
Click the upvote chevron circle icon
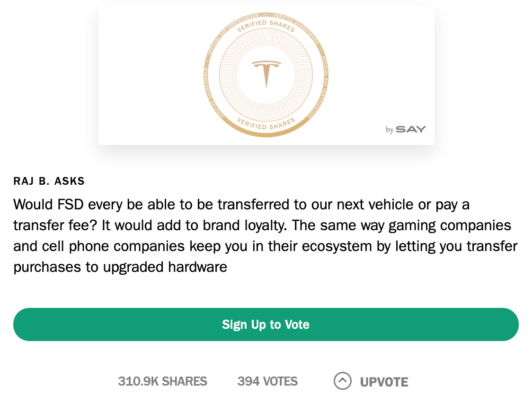click(343, 381)
